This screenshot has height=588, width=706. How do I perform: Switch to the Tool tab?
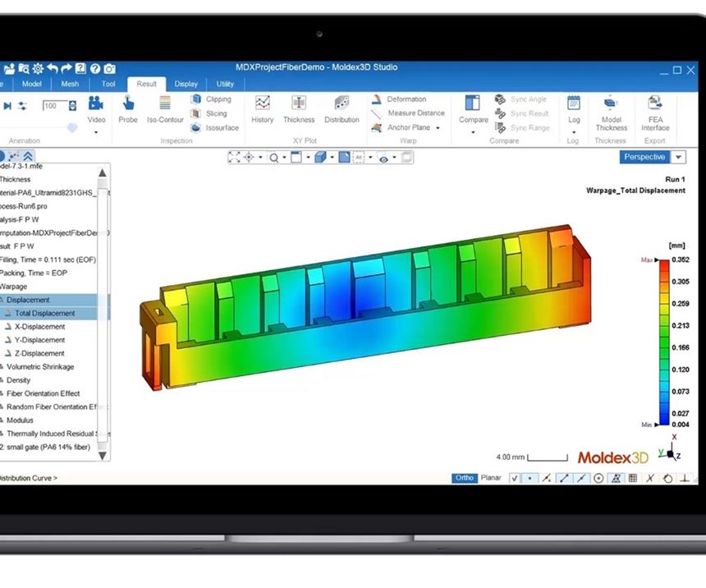tap(108, 84)
